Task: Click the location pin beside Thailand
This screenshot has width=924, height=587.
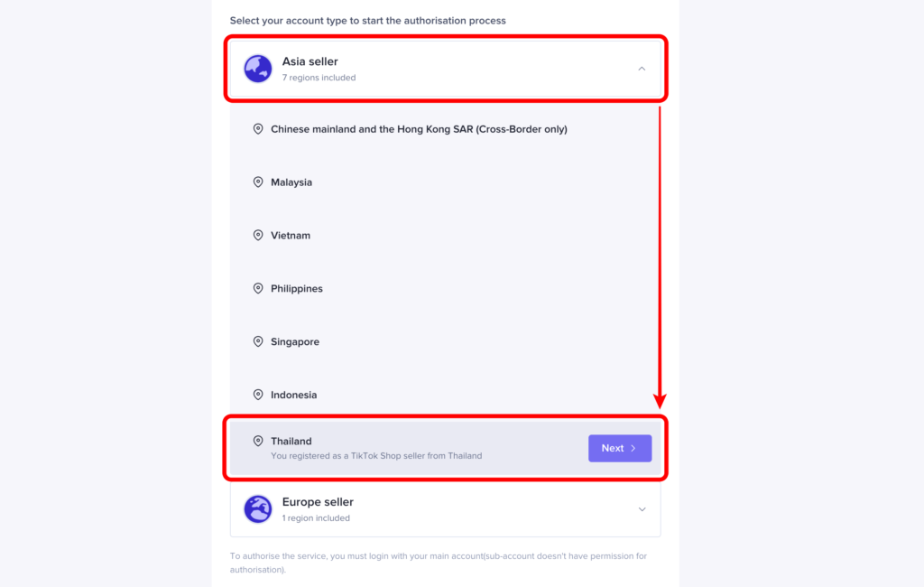Action: click(x=258, y=442)
